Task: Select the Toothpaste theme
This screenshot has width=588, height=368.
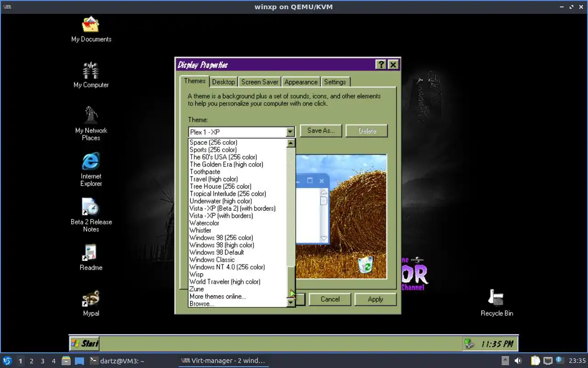Action: [x=237, y=172]
